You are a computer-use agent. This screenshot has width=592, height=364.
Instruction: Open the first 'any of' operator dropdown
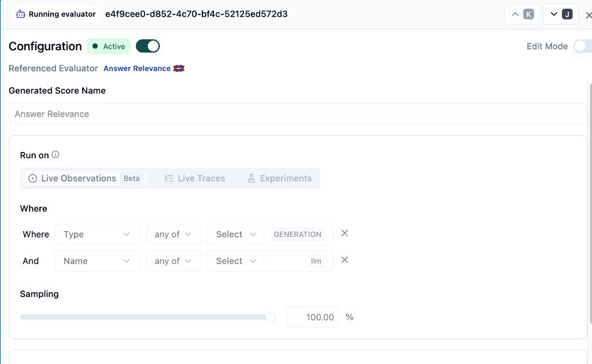point(173,235)
